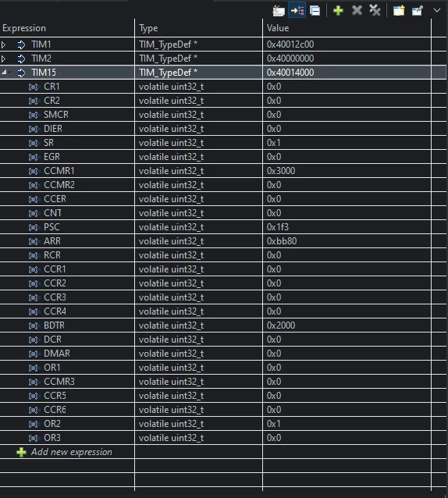The width and height of the screenshot is (448, 498).
Task: Click the field icon beside DMAR
Action: tap(34, 354)
